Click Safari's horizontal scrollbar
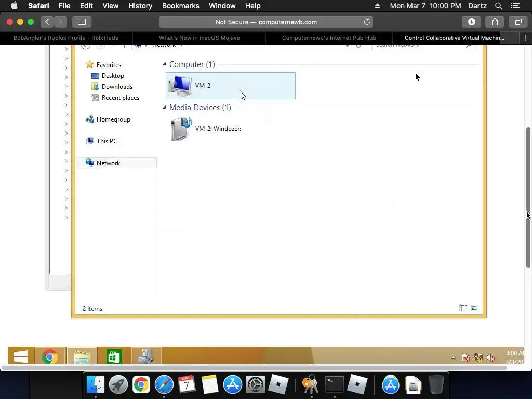This screenshot has width=532, height=399. [254, 368]
